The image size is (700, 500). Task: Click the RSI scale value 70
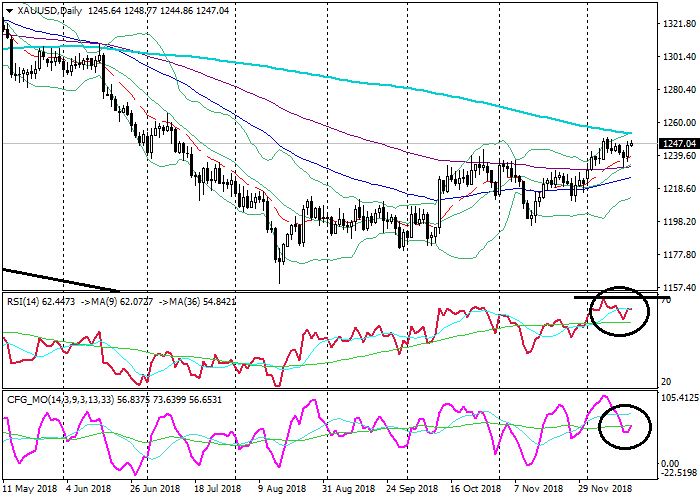click(665, 300)
